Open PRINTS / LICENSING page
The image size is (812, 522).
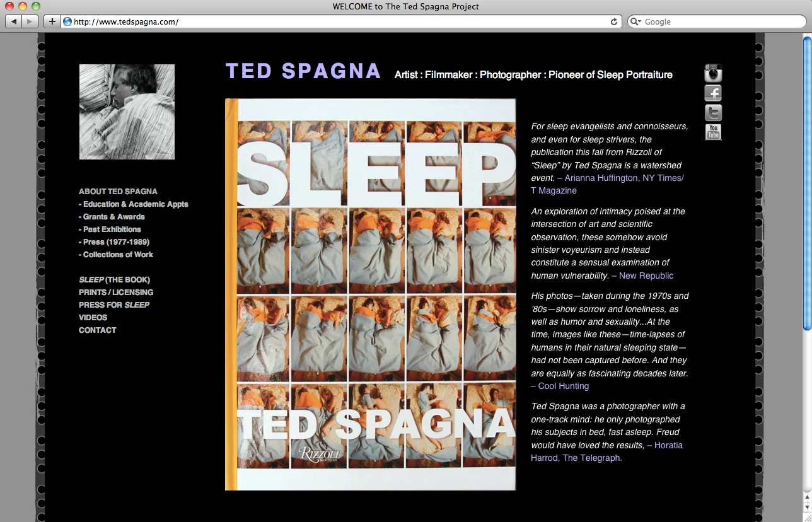coord(116,292)
